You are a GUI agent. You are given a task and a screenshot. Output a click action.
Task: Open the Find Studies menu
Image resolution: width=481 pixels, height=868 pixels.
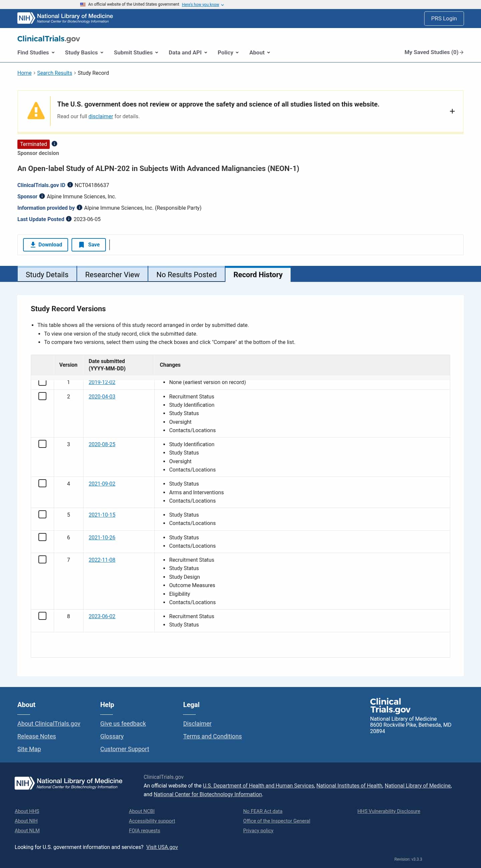(36, 52)
